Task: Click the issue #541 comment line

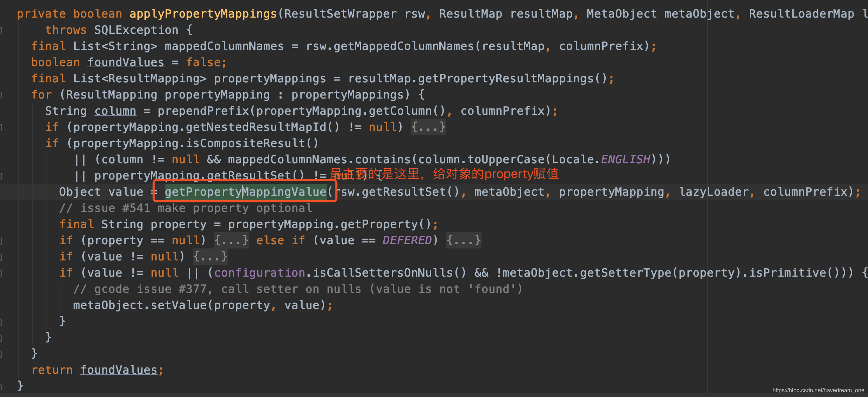Action: [185, 208]
